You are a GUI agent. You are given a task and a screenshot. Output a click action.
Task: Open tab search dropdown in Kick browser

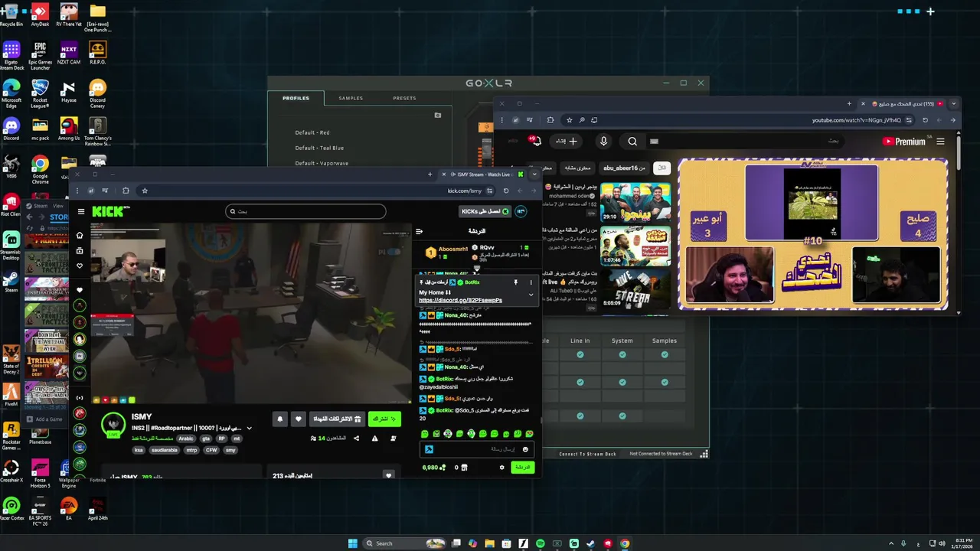pyautogui.click(x=534, y=174)
